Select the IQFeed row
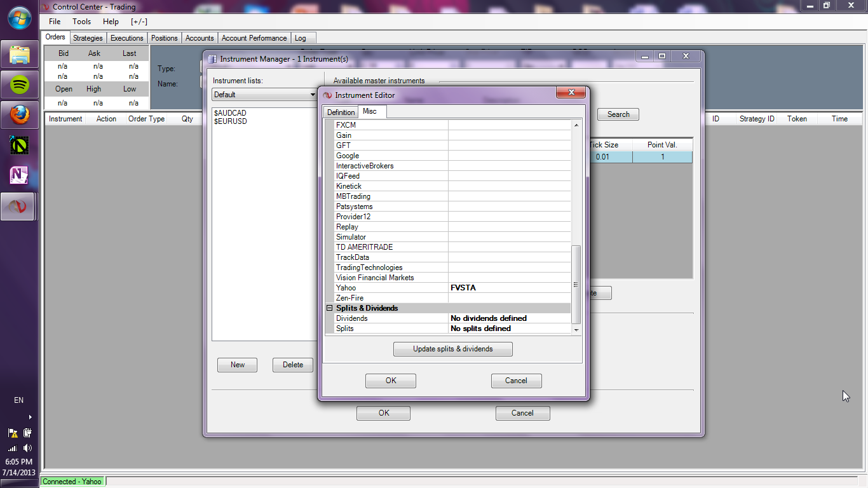The image size is (868, 488). 452,176
